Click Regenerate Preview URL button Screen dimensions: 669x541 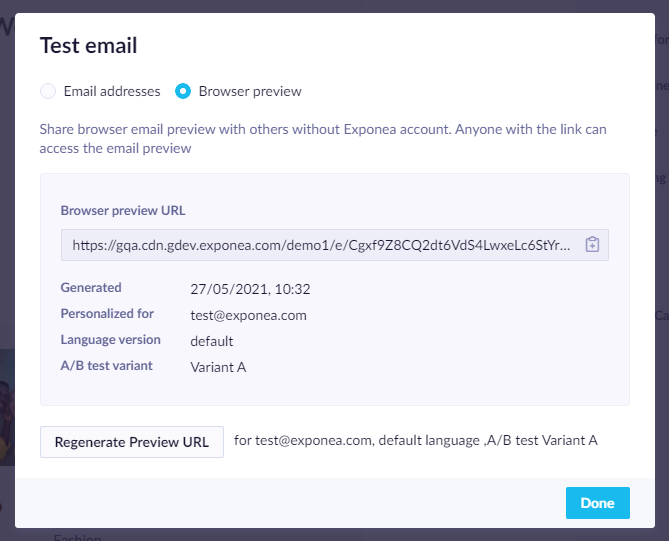(x=132, y=442)
